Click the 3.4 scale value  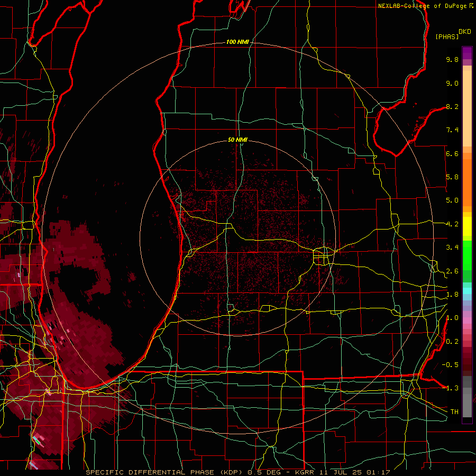click(452, 248)
